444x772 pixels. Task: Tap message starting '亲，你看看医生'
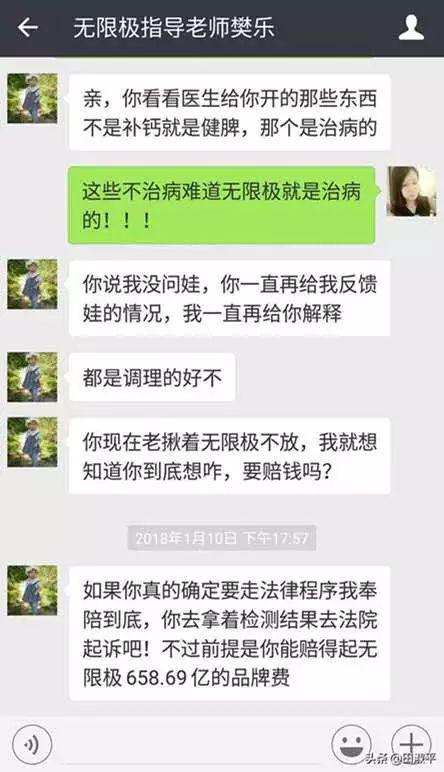(229, 112)
